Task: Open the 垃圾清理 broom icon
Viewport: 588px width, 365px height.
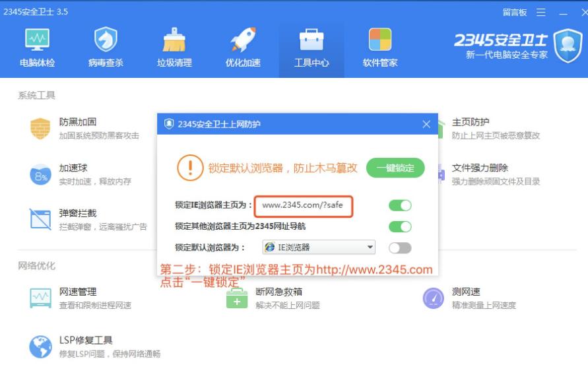Action: [x=174, y=40]
